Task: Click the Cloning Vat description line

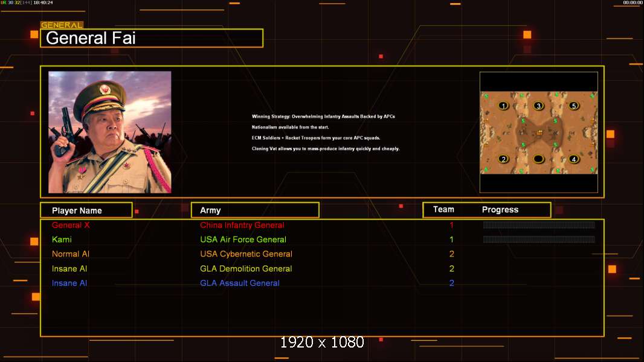Action: point(326,148)
